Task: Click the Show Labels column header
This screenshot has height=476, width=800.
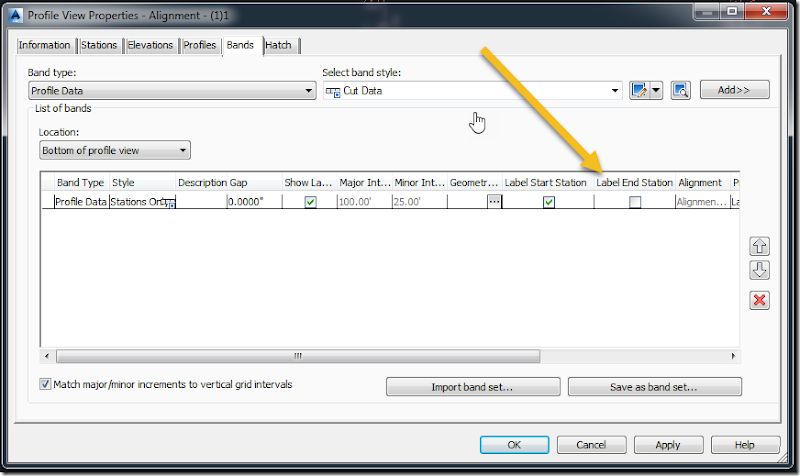Action: (309, 183)
